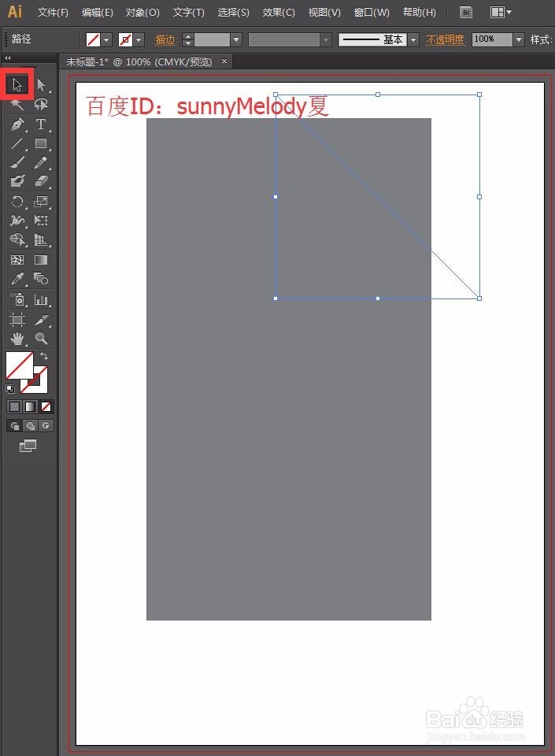
Task: Apply solid Color mode button
Action: tap(14, 406)
